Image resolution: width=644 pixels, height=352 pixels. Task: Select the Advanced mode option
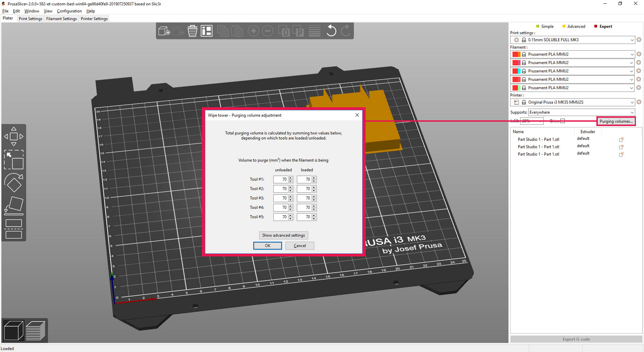[574, 26]
